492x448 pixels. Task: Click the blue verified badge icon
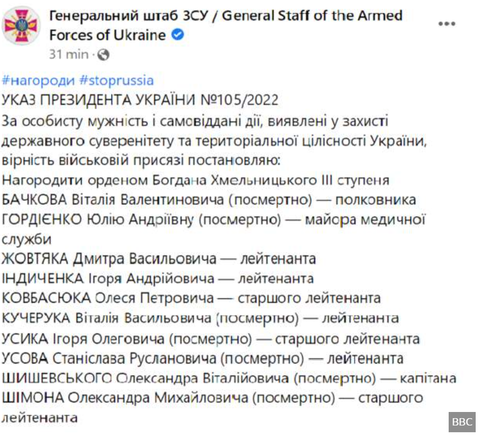[x=177, y=35]
